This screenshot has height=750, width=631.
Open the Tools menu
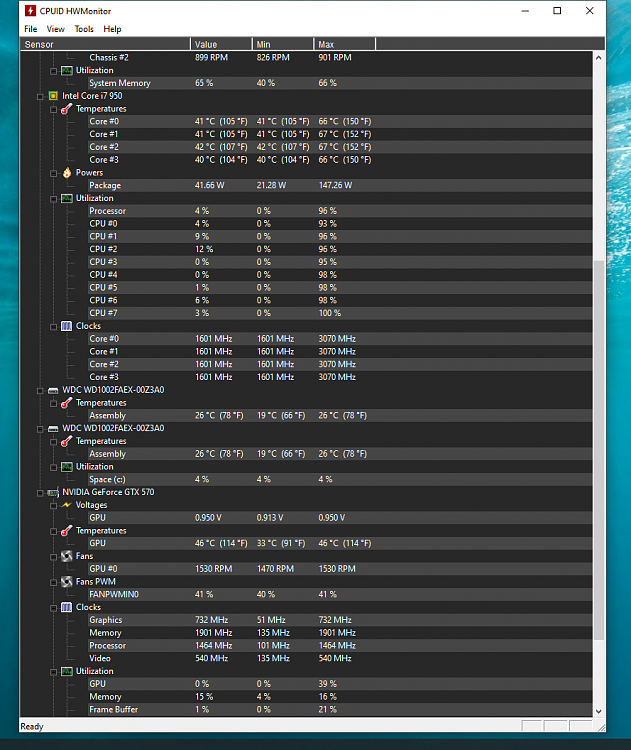pos(84,29)
